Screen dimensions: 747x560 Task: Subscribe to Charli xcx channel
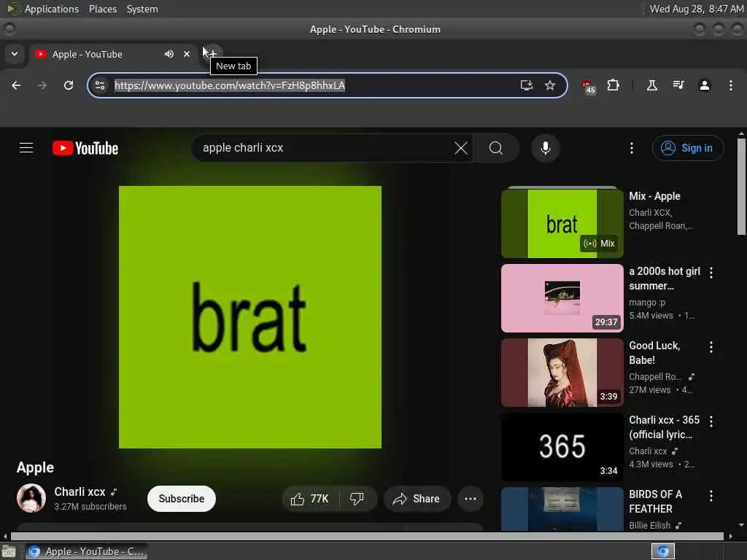coord(182,499)
